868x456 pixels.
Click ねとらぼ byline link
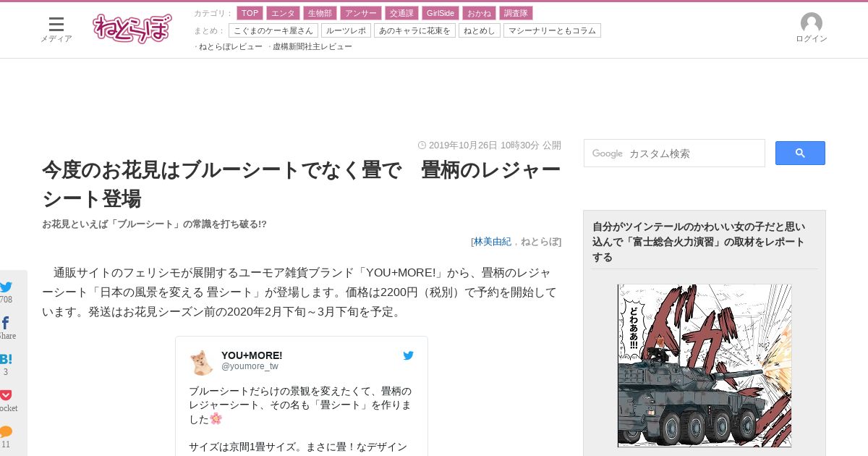point(539,242)
